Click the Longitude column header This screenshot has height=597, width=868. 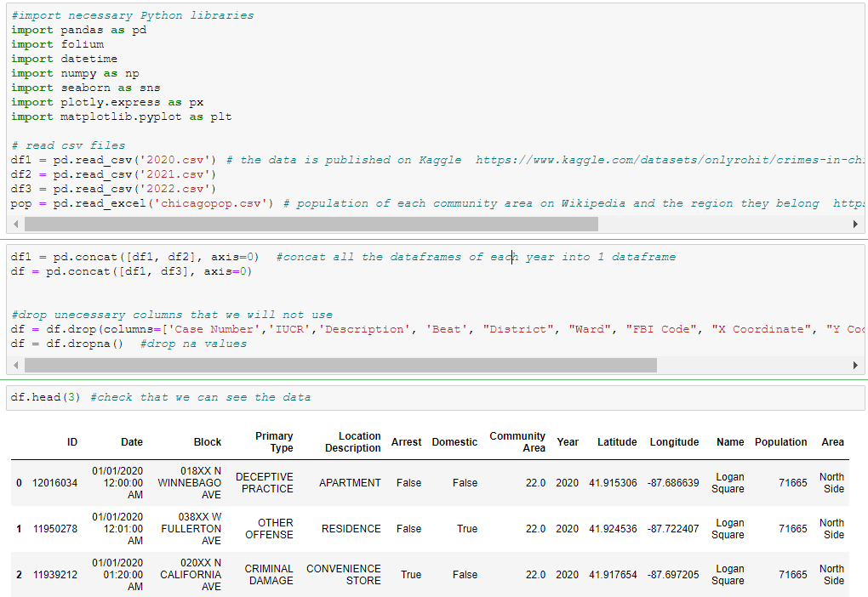pyautogui.click(x=674, y=442)
